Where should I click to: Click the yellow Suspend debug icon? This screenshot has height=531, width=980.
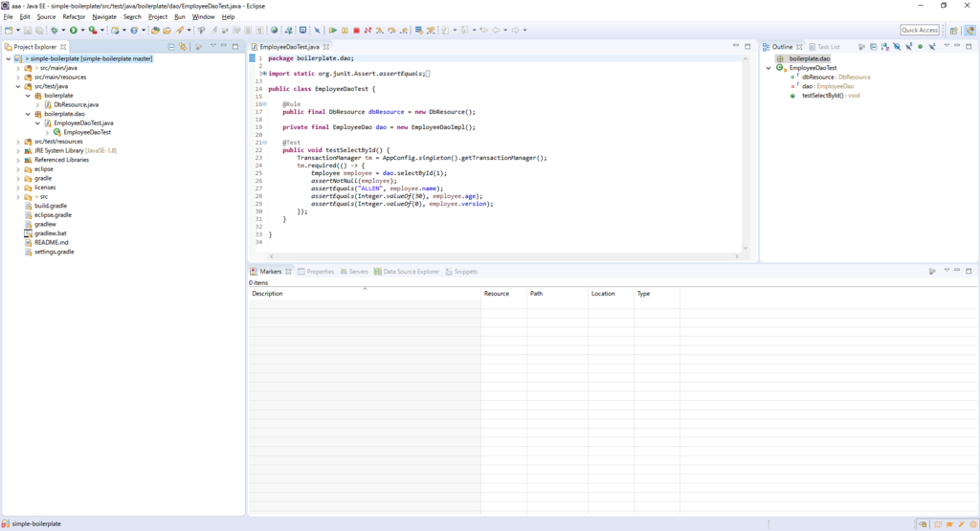coord(345,30)
